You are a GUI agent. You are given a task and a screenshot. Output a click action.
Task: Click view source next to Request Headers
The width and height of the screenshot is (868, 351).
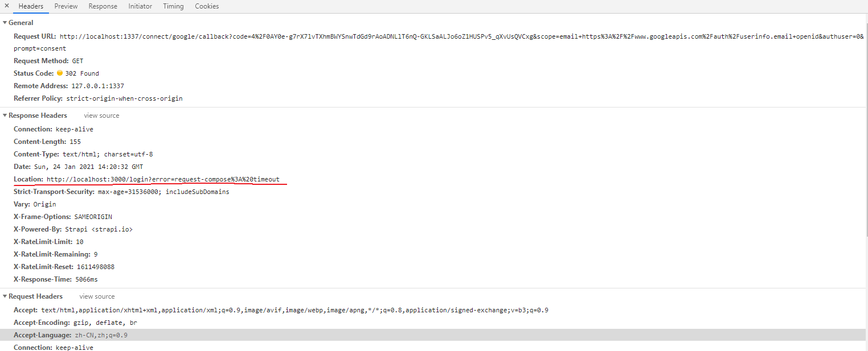[96, 296]
